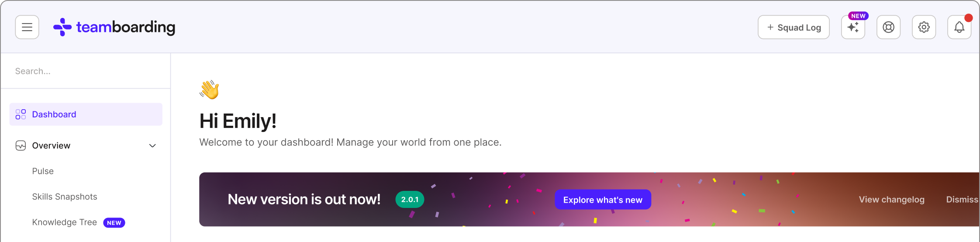Open the settings gear icon

pos(924,28)
